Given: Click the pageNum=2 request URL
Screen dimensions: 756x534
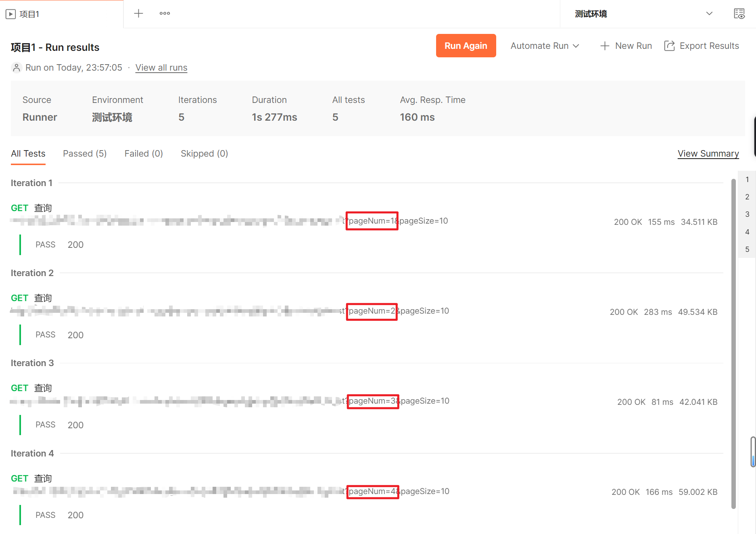Looking at the screenshot, I should (230, 311).
